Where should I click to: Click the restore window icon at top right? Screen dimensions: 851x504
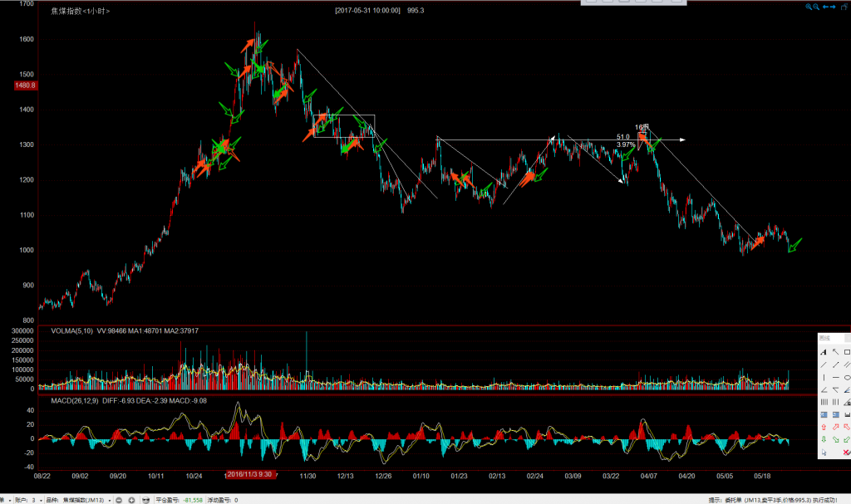[x=844, y=7]
